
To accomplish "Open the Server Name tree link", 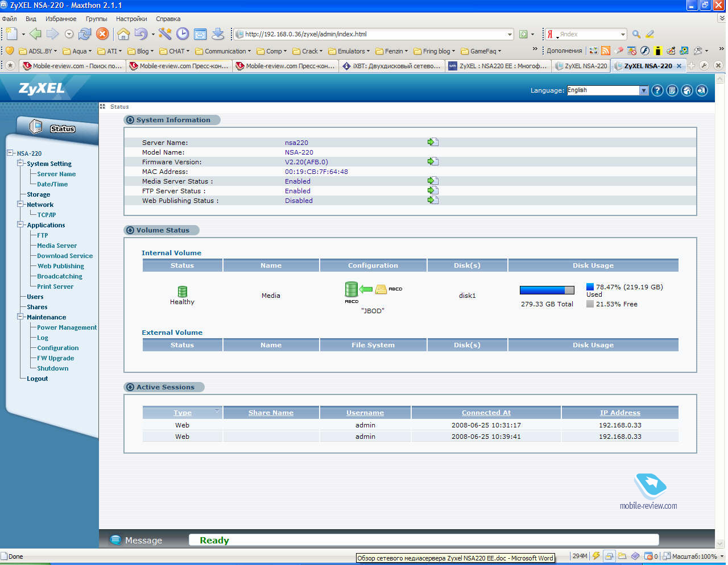I will coord(56,174).
